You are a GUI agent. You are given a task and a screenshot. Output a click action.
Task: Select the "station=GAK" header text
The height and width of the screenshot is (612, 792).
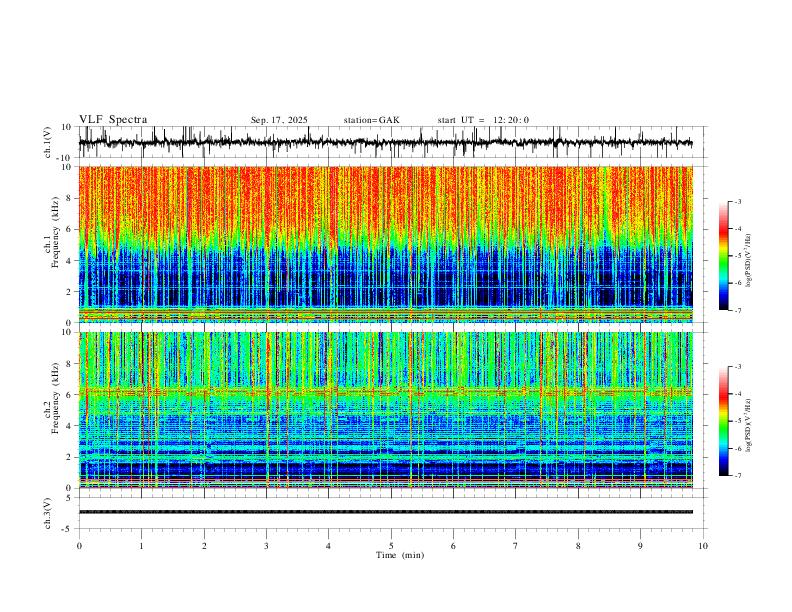coord(371,120)
